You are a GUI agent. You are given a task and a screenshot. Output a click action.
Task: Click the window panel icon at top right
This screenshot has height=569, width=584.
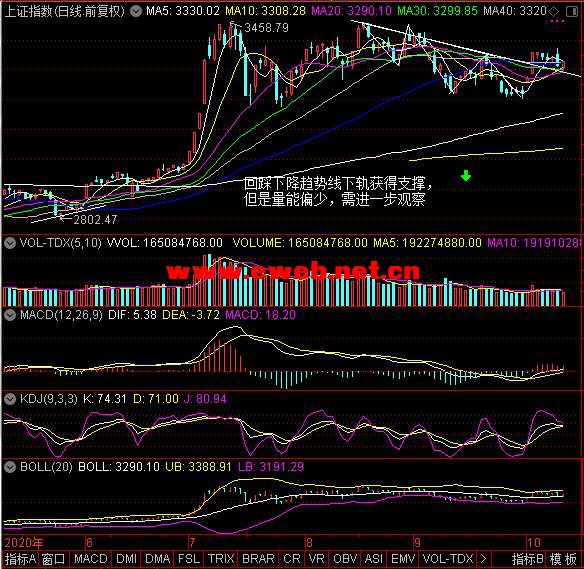572,12
